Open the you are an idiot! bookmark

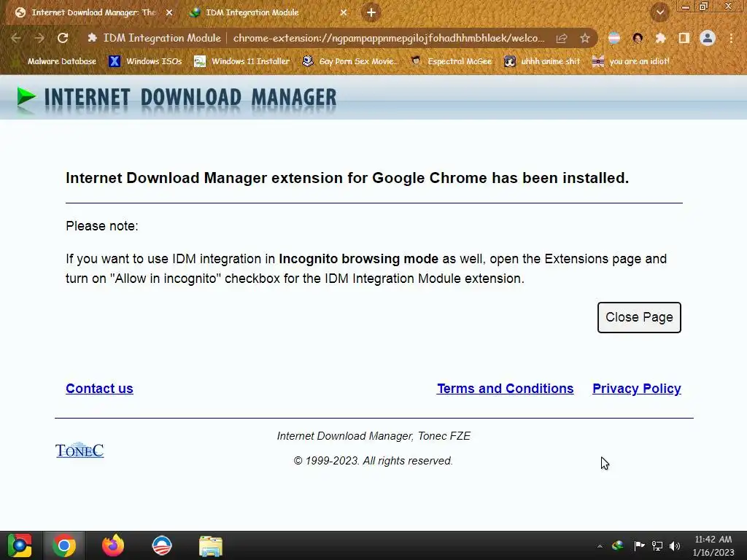click(x=631, y=61)
